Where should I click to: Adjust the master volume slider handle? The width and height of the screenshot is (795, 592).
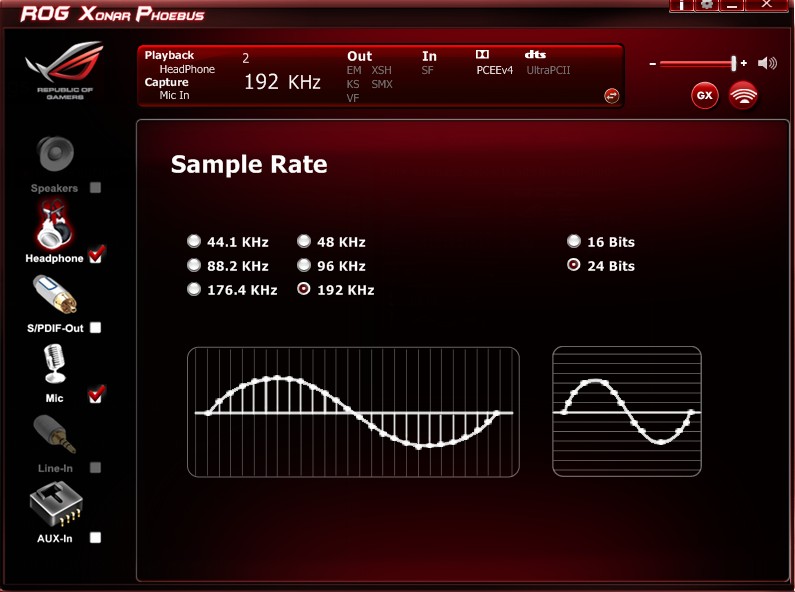[733, 63]
